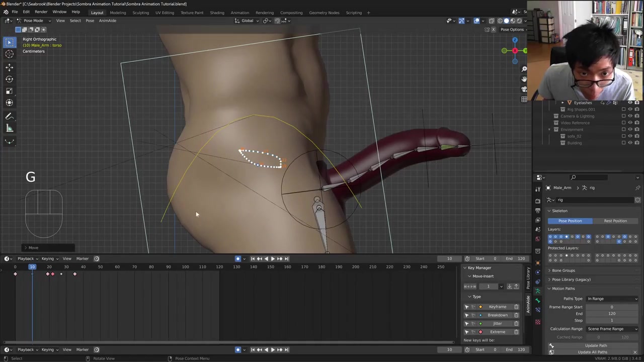This screenshot has height=362, width=644.
Task: Toggle camera view with the camera icon
Action: (524, 89)
